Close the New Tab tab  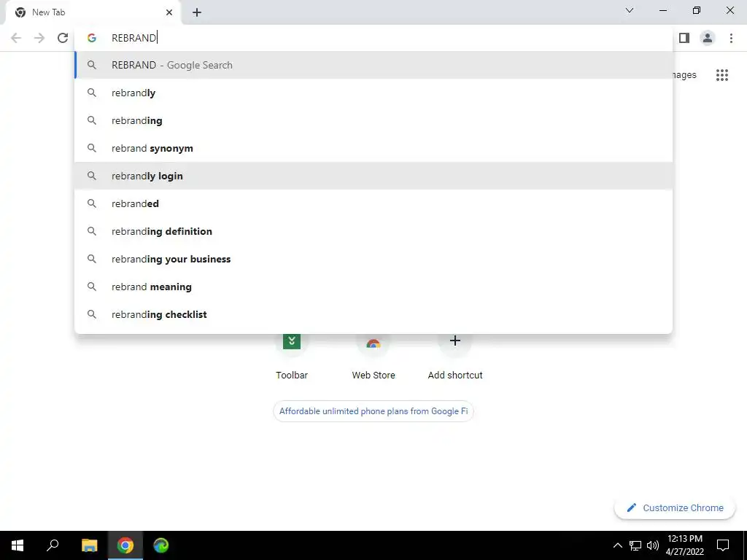[x=169, y=12]
